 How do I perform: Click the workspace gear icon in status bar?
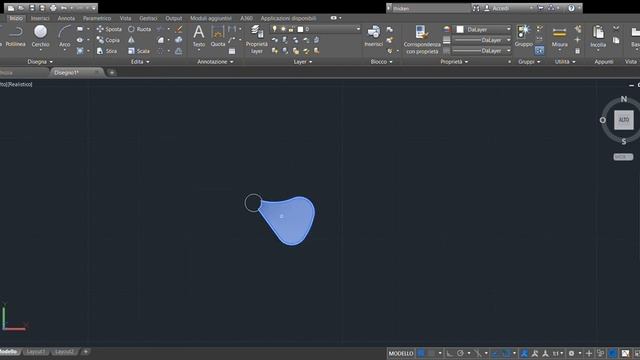pos(571,353)
